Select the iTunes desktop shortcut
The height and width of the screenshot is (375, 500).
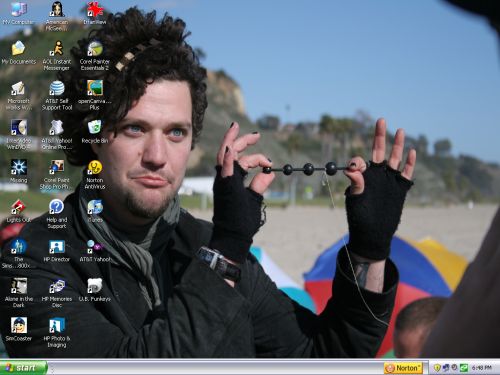pyautogui.click(x=95, y=211)
